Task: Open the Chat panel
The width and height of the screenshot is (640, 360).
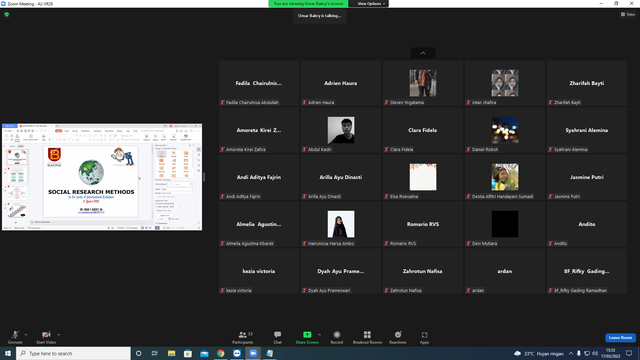Action: pyautogui.click(x=278, y=337)
